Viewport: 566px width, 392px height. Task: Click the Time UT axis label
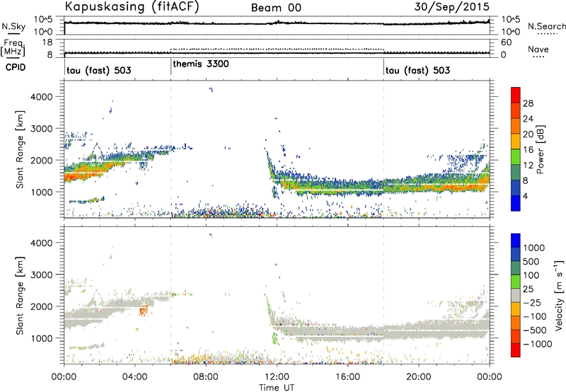click(277, 387)
